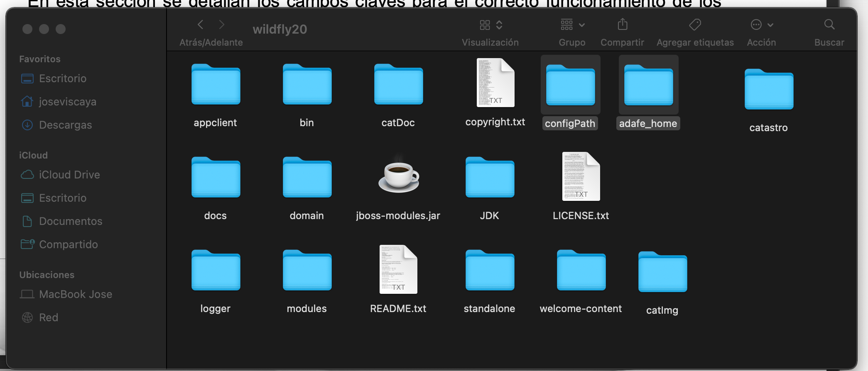This screenshot has width=868, height=371.
Task: Select the standalone folder icon
Action: click(x=490, y=270)
